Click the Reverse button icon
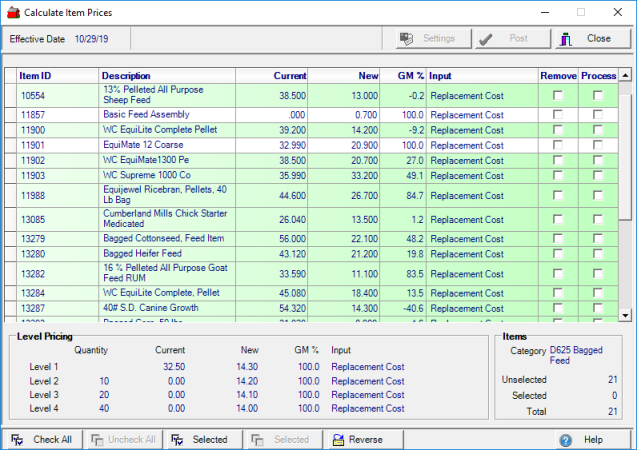 pos(335,440)
